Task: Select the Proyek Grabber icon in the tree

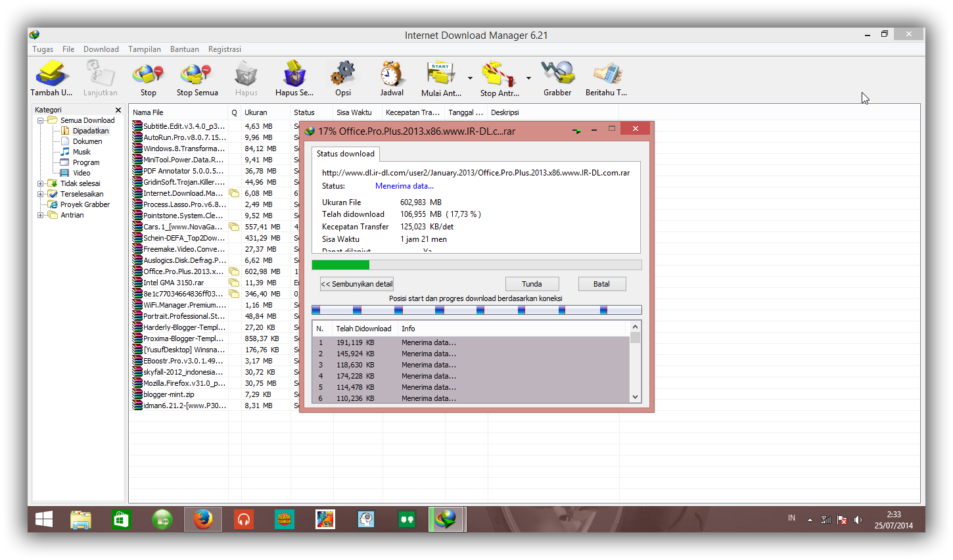Action: (x=53, y=204)
